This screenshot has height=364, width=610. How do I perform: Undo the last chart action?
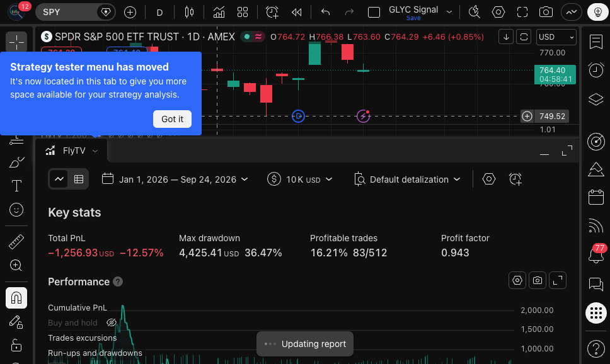click(x=326, y=13)
